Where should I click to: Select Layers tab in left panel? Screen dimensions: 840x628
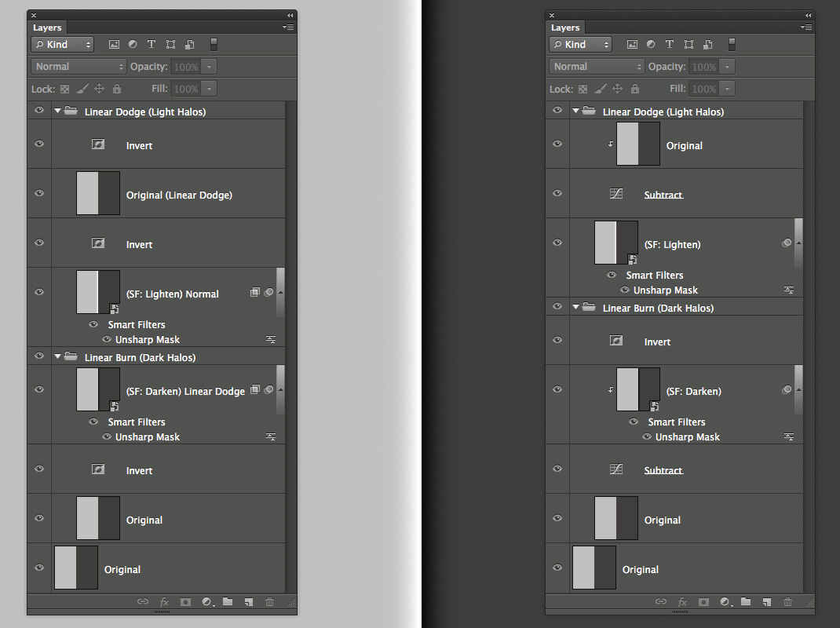pyautogui.click(x=47, y=27)
